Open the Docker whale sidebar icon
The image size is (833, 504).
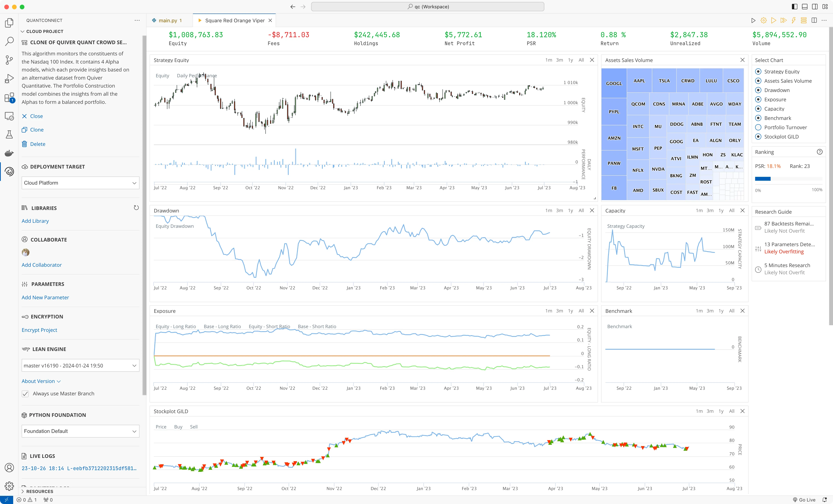pos(9,153)
